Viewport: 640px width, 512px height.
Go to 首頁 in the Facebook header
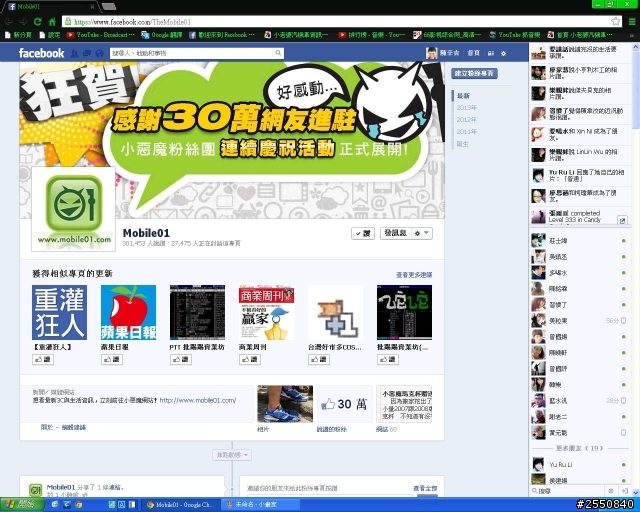tap(473, 53)
